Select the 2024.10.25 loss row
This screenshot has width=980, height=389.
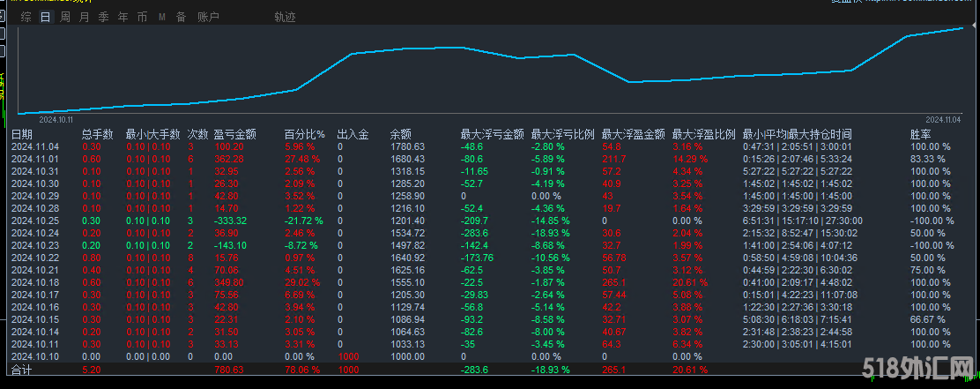tap(35, 220)
